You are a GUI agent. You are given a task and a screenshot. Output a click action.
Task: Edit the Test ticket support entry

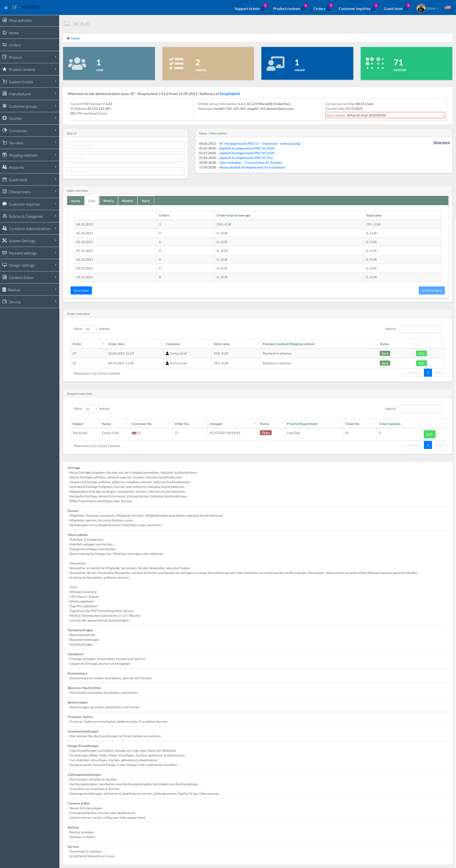pos(429,434)
